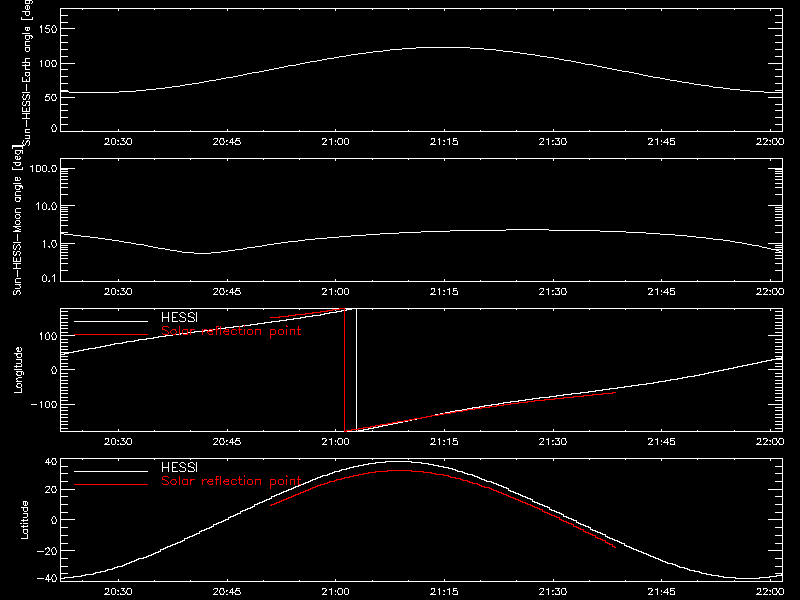The width and height of the screenshot is (800, 600).
Task: Click the 20 tick on Latitude axis
Action: (51, 489)
